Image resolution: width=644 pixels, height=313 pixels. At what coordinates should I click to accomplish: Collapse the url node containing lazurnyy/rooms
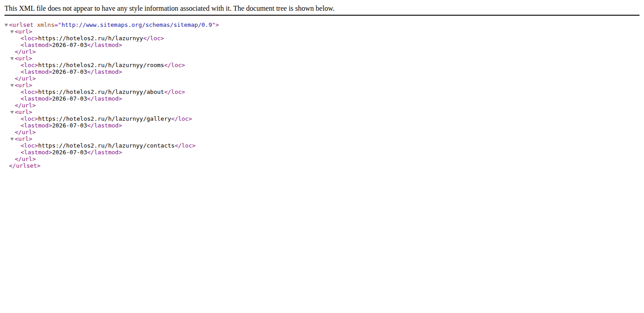point(12,59)
